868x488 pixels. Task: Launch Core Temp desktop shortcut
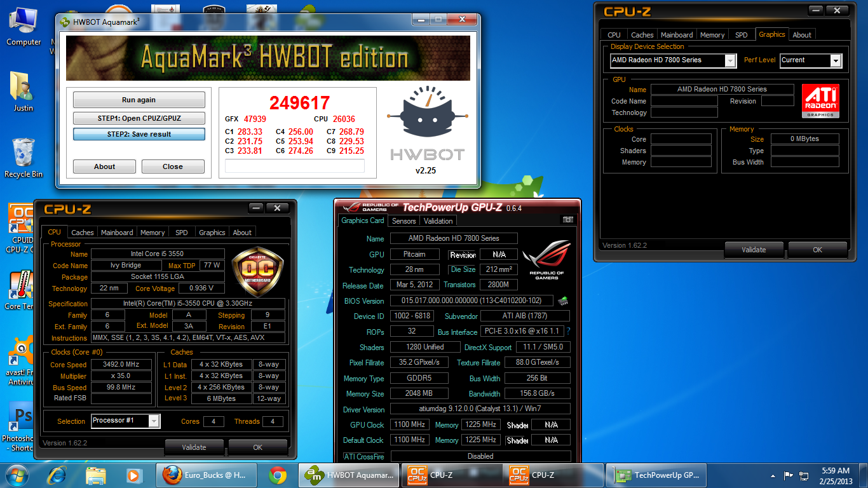click(21, 290)
